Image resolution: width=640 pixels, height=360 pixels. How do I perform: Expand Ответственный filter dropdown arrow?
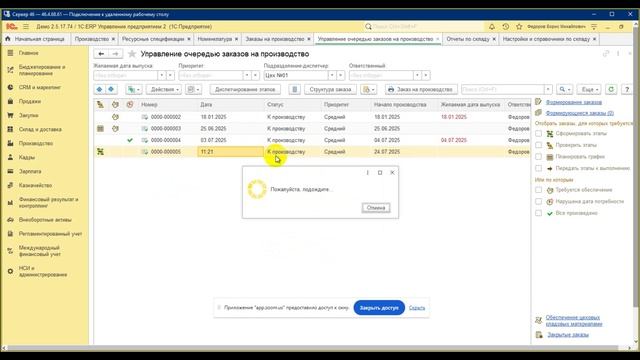pos(417,76)
